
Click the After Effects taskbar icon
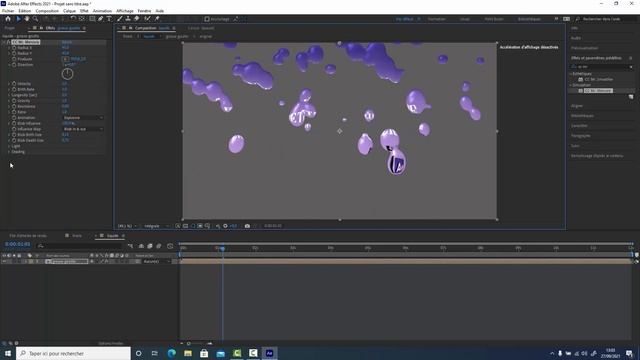(269, 353)
